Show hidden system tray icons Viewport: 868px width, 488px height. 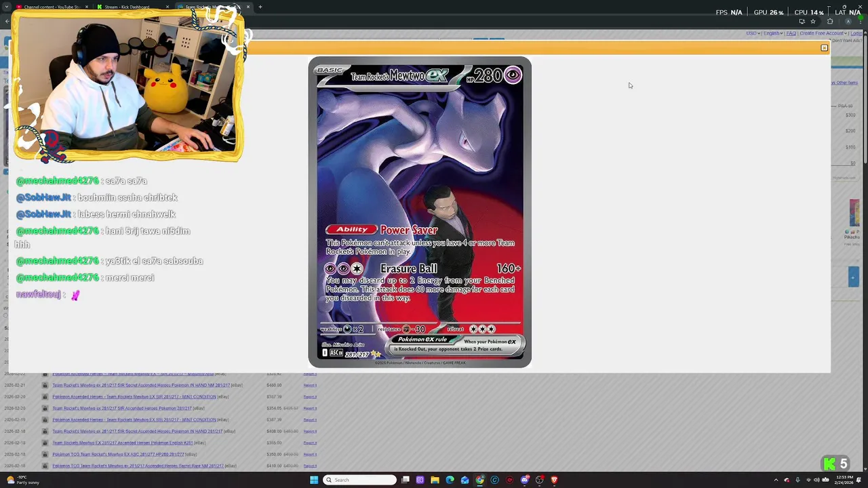776,480
